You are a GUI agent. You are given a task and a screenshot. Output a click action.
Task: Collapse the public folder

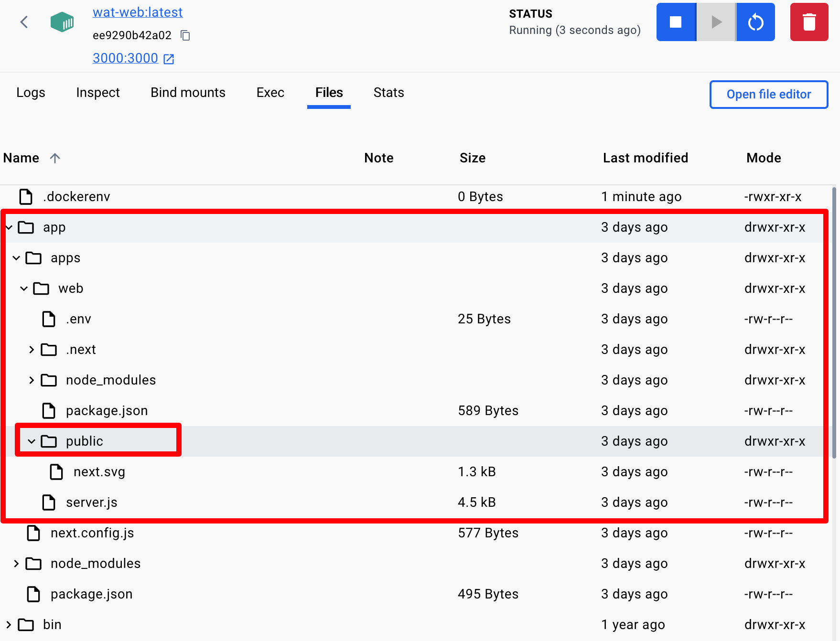(32, 441)
